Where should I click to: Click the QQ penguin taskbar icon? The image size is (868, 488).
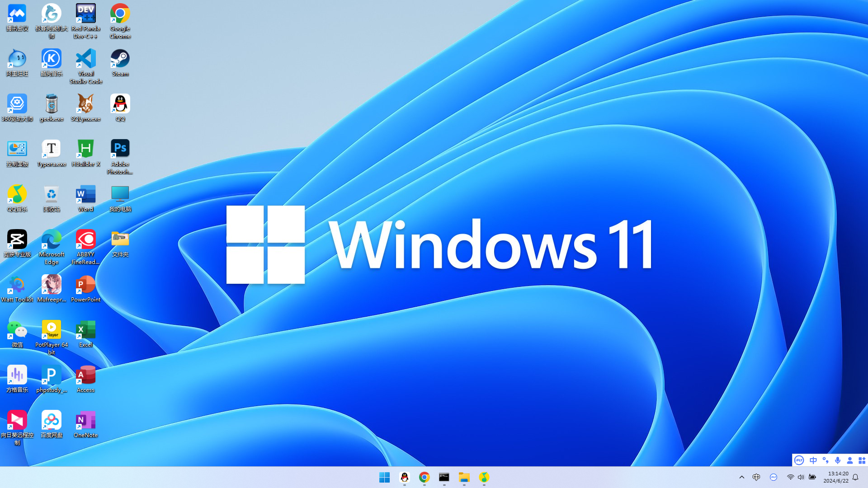[x=404, y=477]
